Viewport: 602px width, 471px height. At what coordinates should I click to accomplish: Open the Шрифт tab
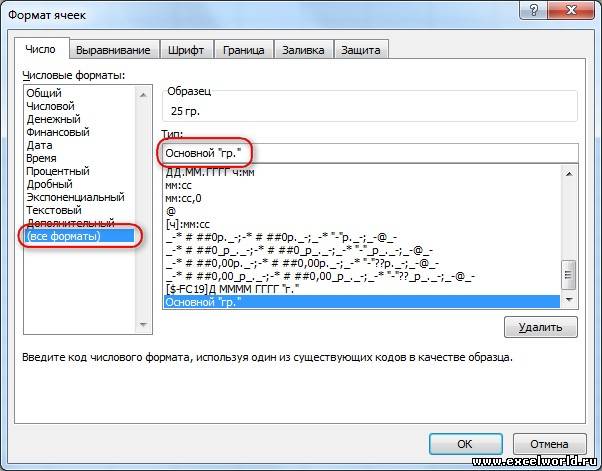pos(188,50)
